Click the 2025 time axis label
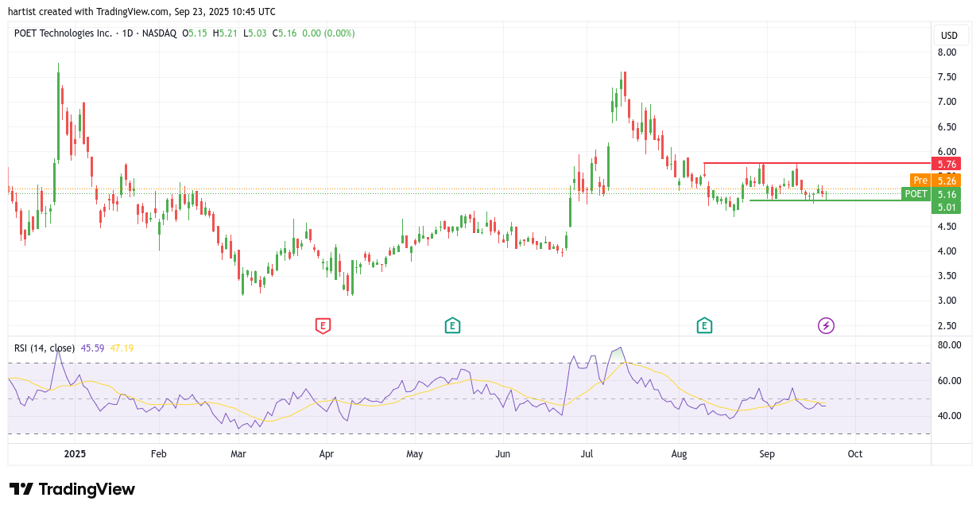Image resolution: width=980 pixels, height=513 pixels. 74,454
